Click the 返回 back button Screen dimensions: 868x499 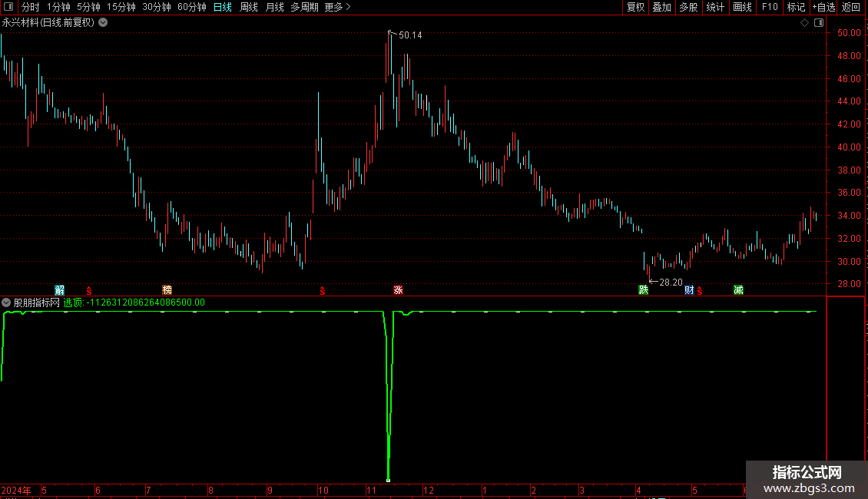click(851, 7)
